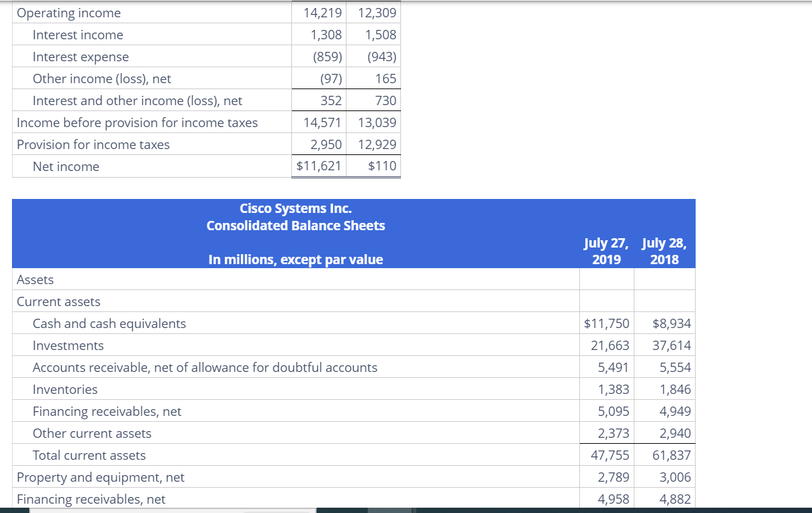The image size is (812, 513).
Task: Select 'Property and equipment, net' label
Action: [100, 477]
